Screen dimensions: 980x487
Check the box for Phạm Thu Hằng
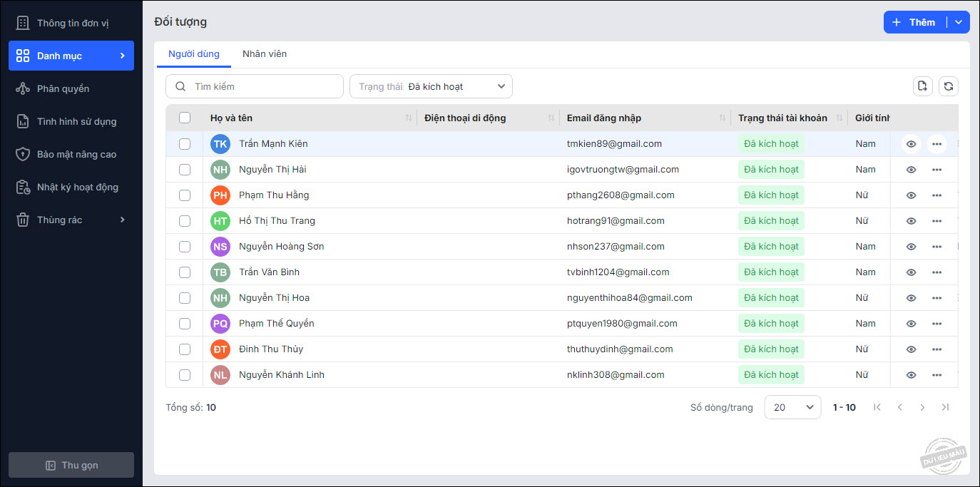tap(185, 195)
